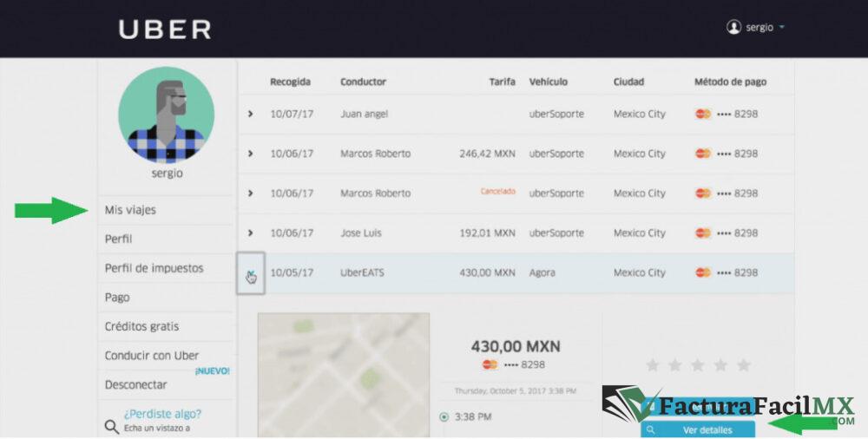Click Mastercard icon in 246,42 MXN row

703,154
